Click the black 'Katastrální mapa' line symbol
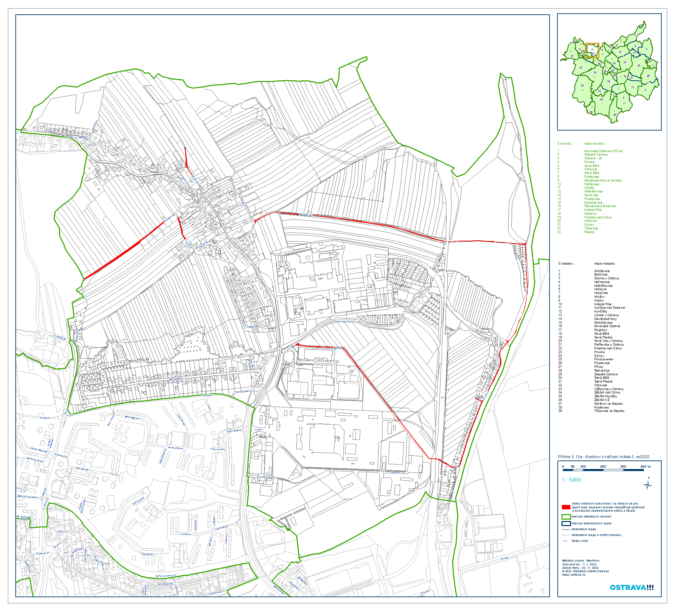This screenshot has width=676, height=616. pos(566,529)
